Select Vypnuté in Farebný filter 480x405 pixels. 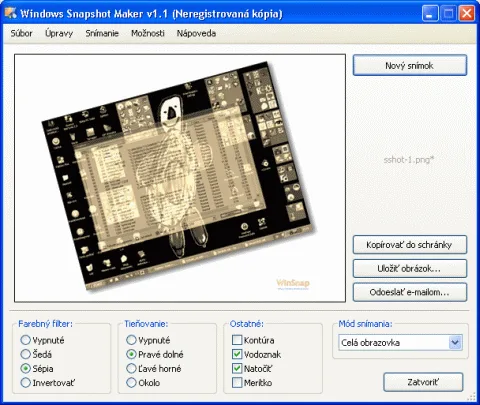(x=42, y=340)
